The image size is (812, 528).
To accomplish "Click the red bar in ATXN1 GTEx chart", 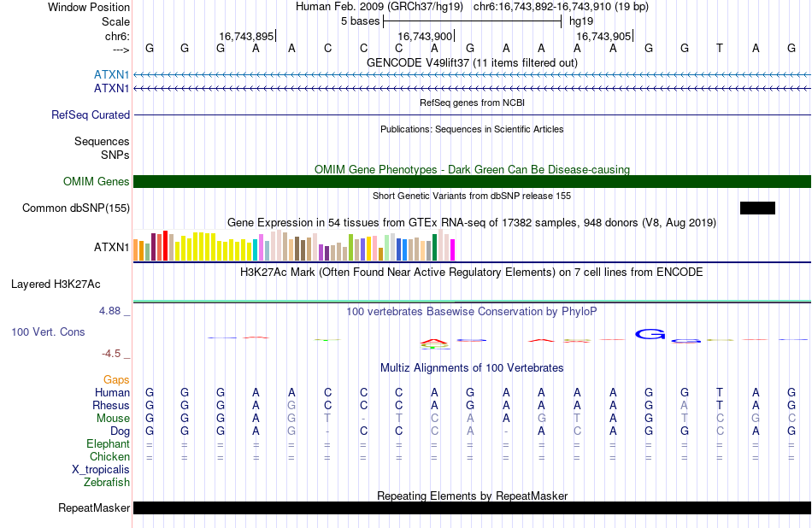I will (165, 245).
